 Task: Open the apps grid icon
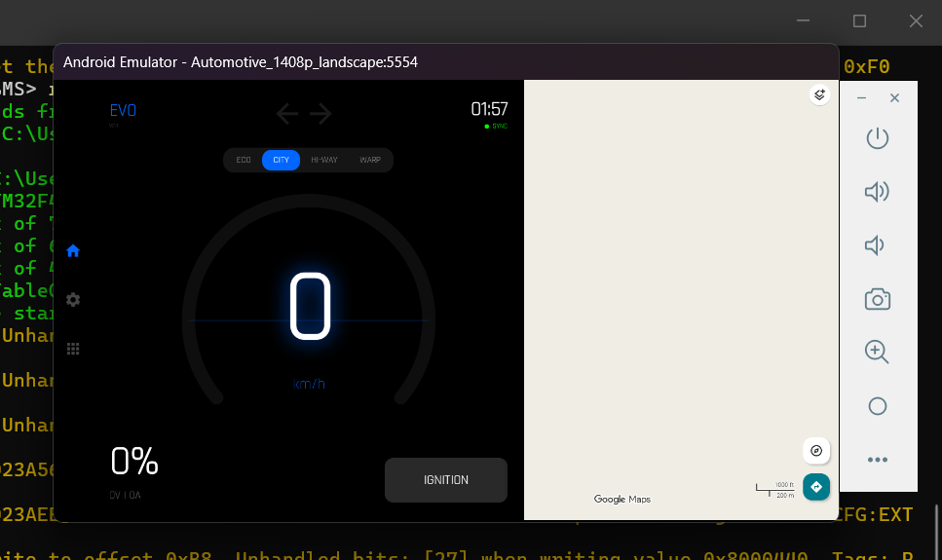tap(73, 349)
